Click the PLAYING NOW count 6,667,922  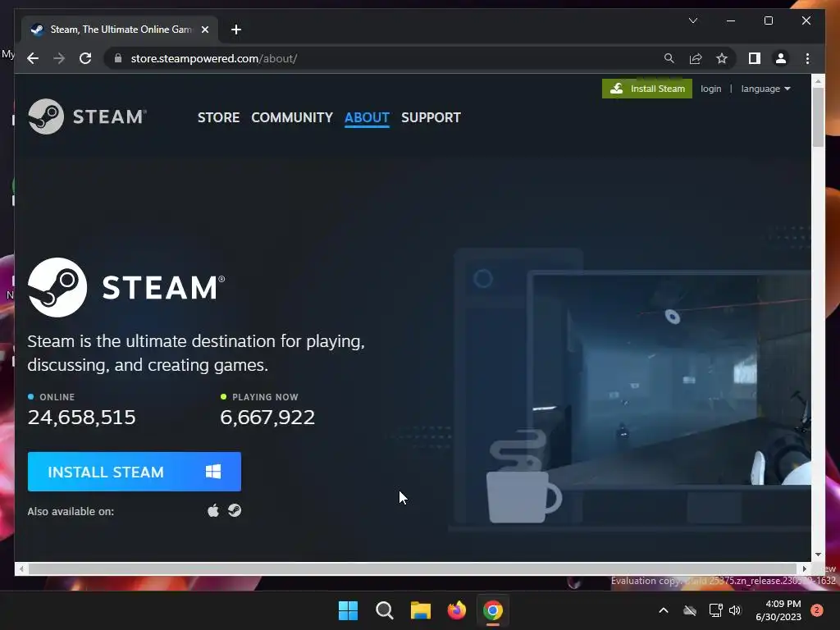(267, 418)
